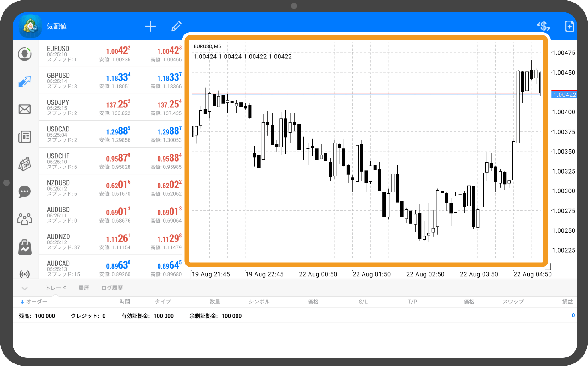588x366 pixels.
Task: Tap the currency trade icon in header
Action: (x=543, y=27)
